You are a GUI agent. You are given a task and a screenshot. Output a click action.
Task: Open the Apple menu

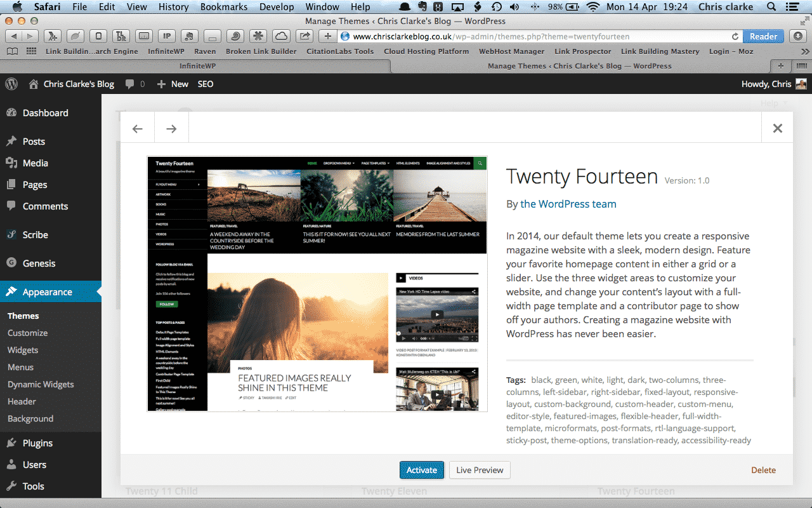point(17,7)
